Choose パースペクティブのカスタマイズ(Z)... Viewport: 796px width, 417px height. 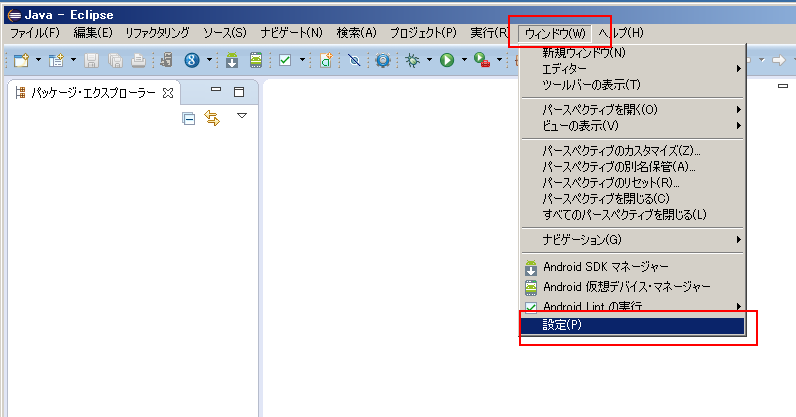632,151
